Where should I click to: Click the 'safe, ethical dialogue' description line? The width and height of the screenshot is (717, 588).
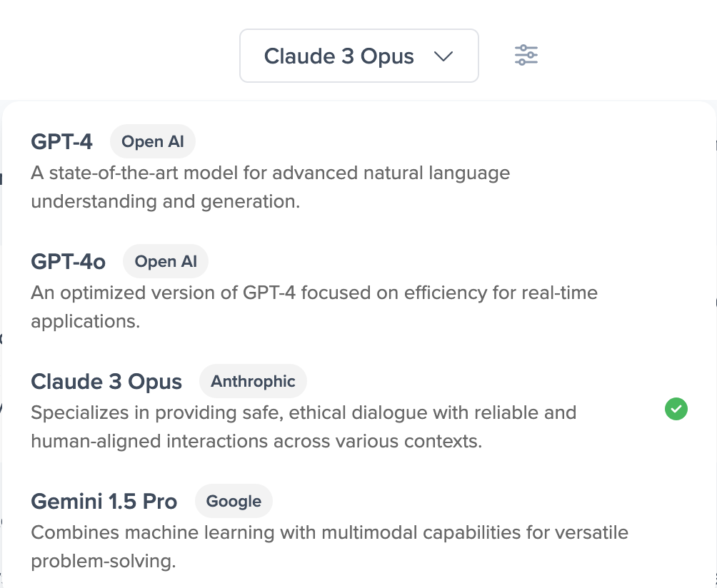point(304,412)
